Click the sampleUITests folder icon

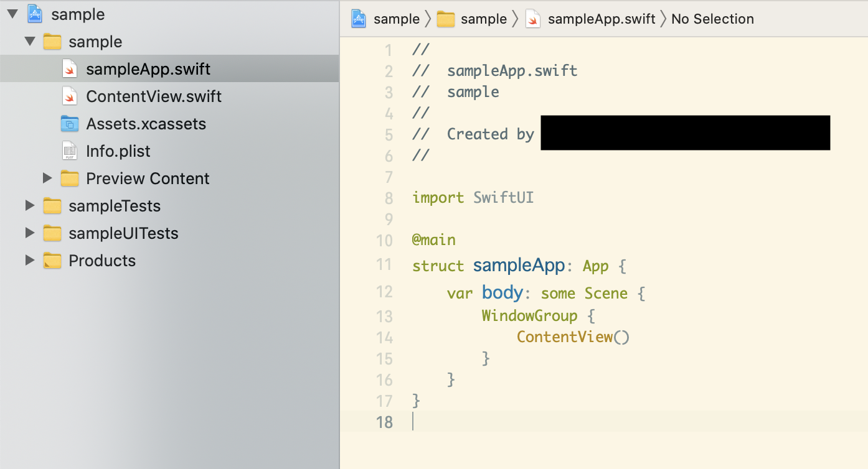52,233
